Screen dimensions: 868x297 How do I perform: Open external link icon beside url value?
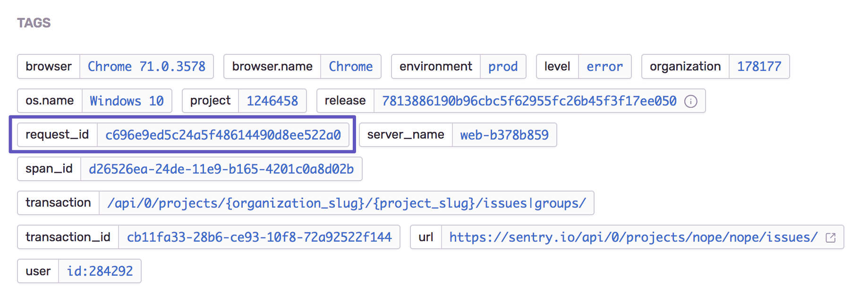click(x=830, y=238)
